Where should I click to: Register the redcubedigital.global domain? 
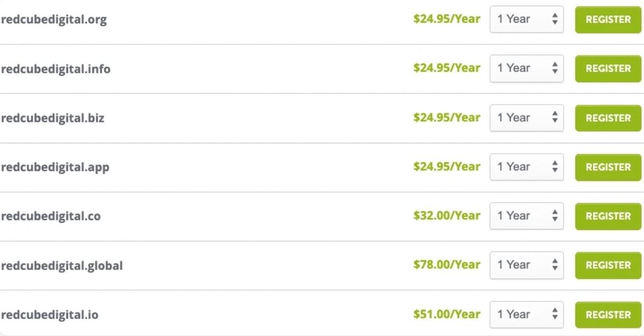point(608,265)
